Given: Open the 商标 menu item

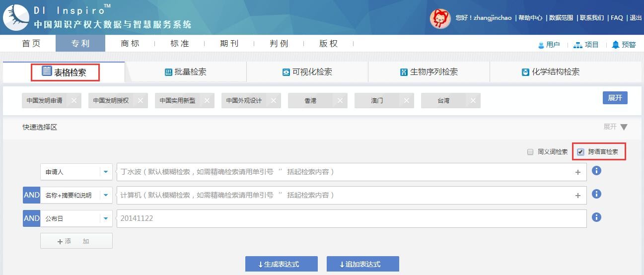Looking at the screenshot, I should (130, 44).
